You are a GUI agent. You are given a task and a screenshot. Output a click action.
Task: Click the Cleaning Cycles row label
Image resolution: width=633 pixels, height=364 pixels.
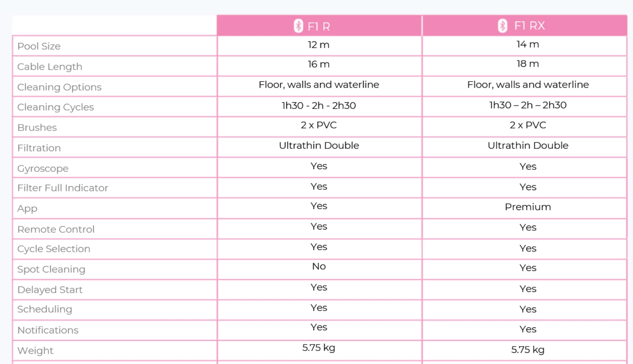[55, 107]
